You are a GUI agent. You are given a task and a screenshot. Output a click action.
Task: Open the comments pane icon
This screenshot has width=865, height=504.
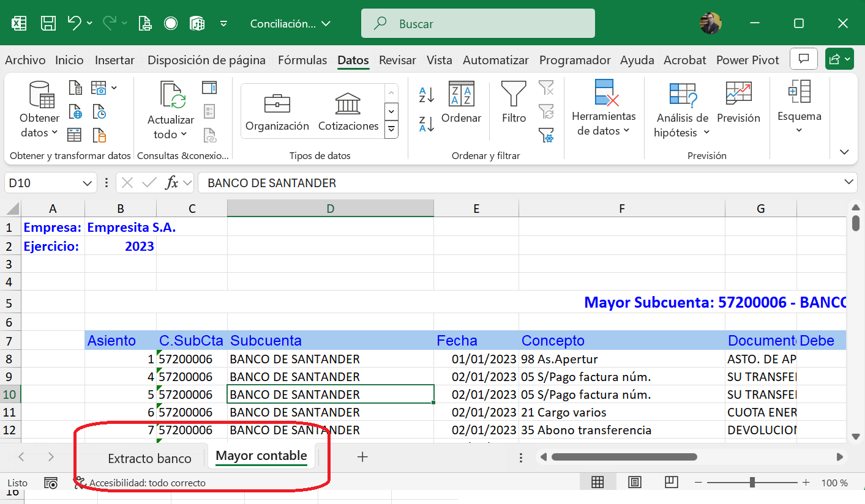(804, 59)
